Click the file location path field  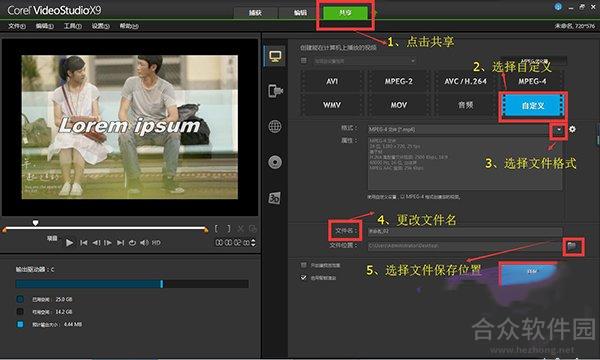tap(465, 246)
